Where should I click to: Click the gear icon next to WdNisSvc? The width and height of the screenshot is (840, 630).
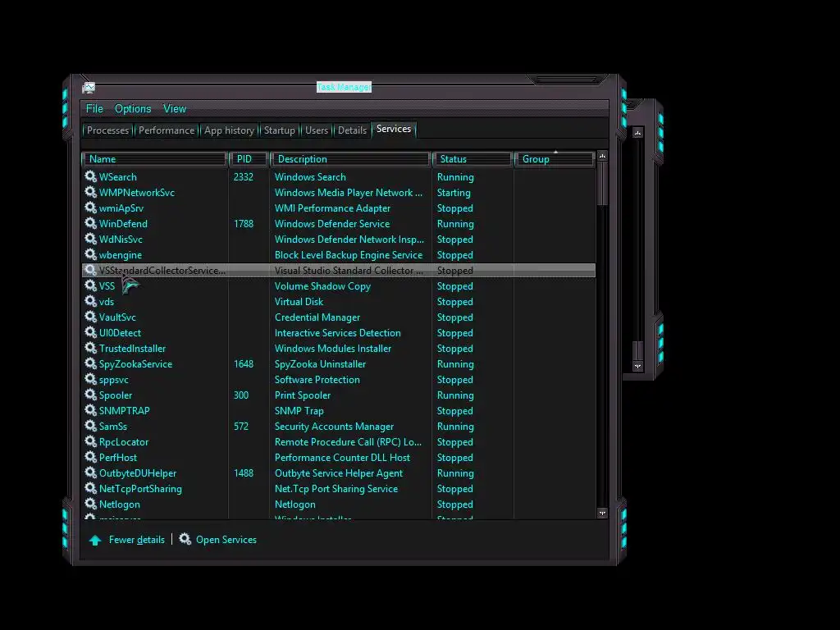[90, 239]
